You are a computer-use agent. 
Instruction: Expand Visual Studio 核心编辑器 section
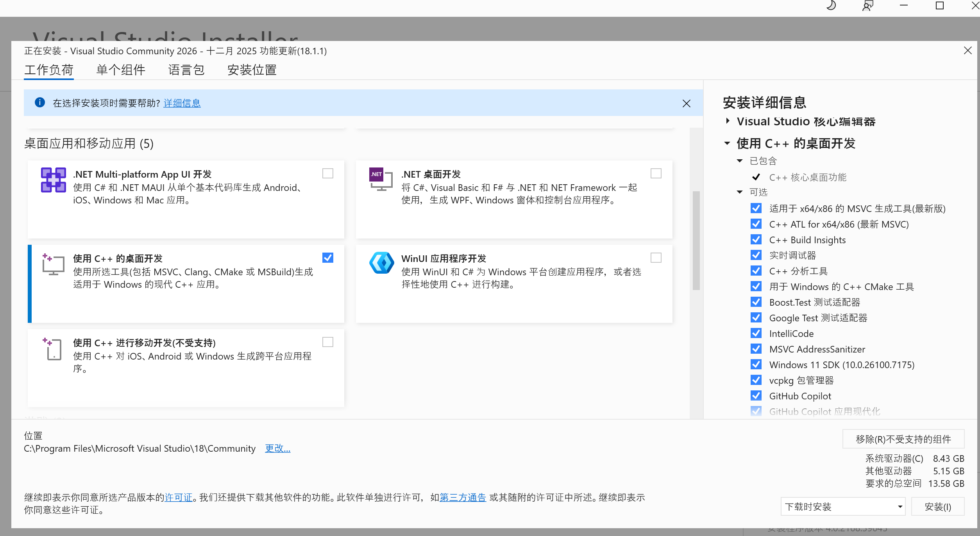point(728,121)
